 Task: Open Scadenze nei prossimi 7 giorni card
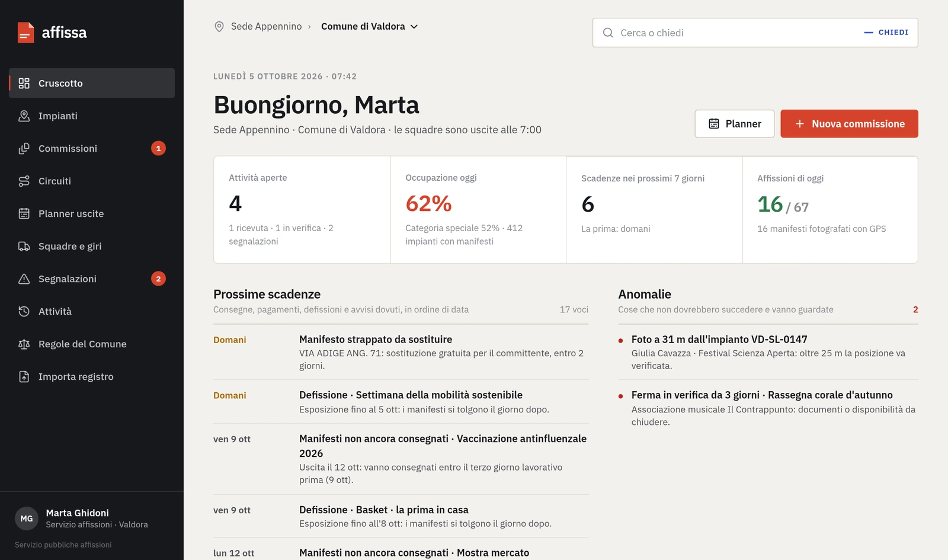pos(654,210)
